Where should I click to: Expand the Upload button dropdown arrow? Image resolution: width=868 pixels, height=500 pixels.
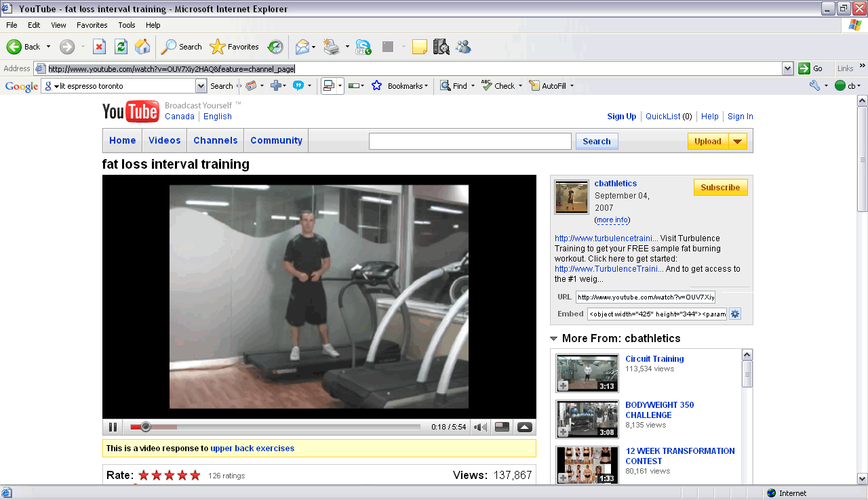738,141
